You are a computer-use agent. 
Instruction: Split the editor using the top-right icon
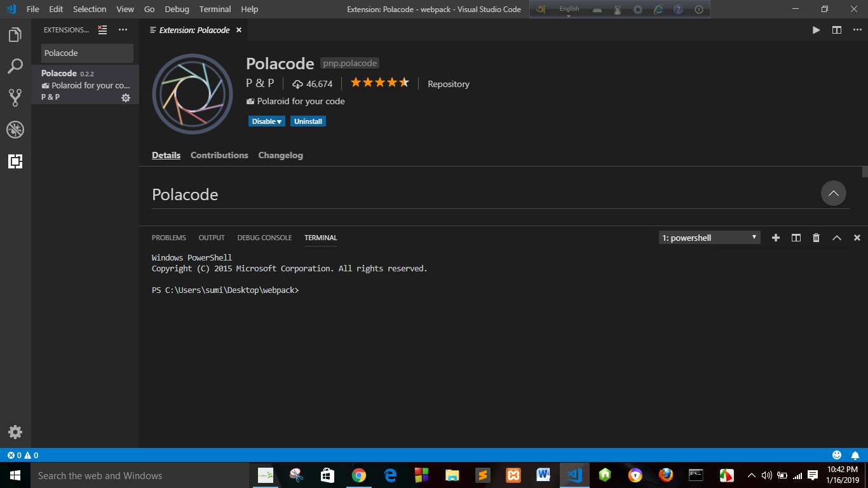tap(836, 29)
